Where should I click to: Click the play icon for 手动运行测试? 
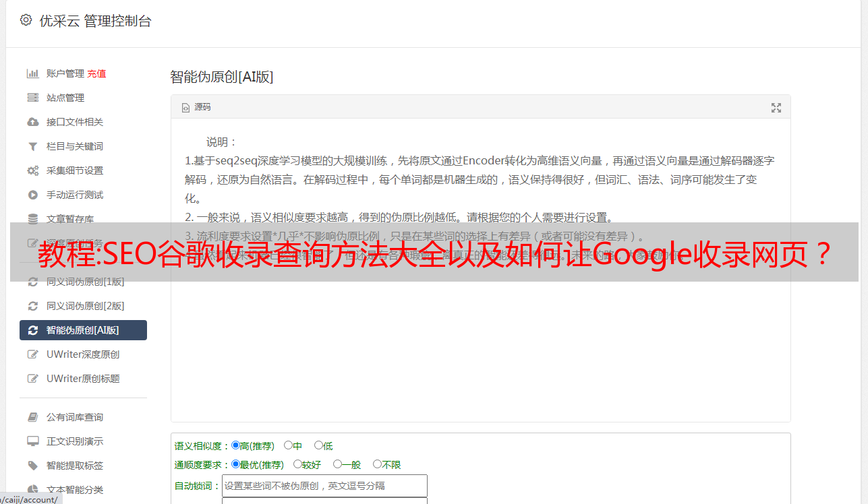pos(32,195)
